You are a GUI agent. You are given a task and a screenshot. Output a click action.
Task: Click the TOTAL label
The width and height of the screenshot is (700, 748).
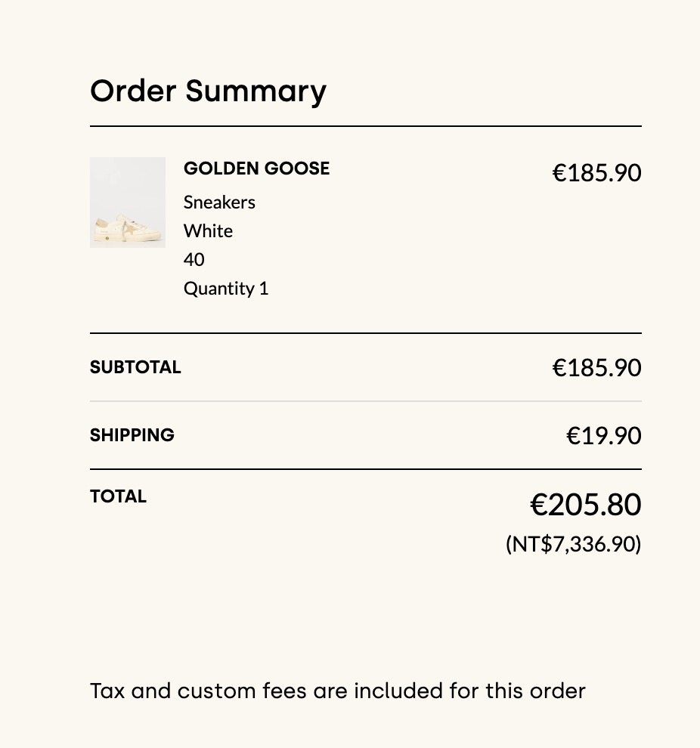click(x=118, y=496)
